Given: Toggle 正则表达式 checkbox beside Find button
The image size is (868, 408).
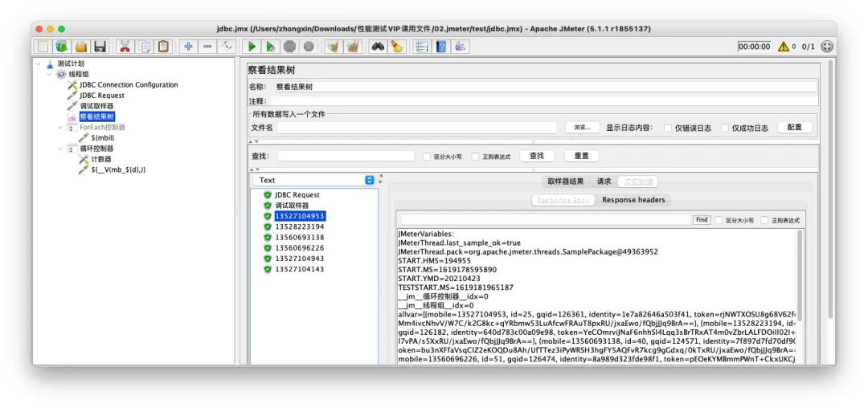Looking at the screenshot, I should tap(764, 220).
